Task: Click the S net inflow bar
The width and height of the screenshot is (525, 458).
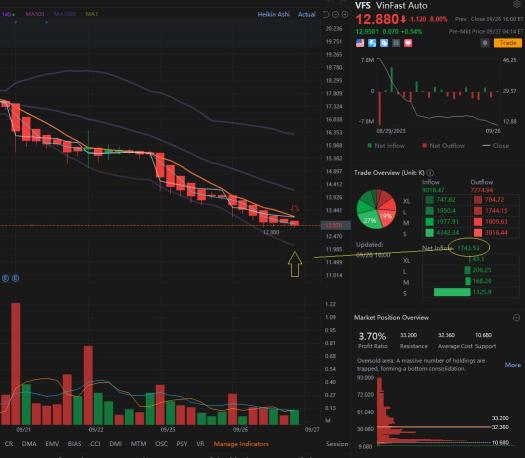Action: click(452, 292)
